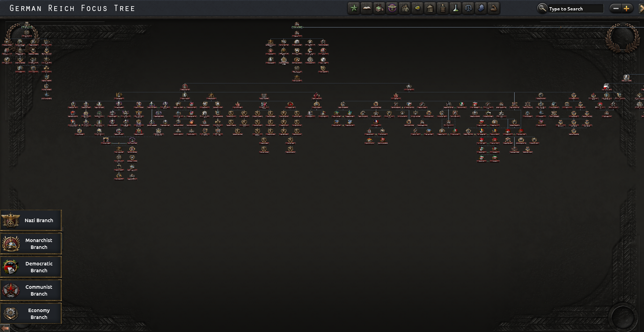
Task: Focus the Type to Search field
Action: pyautogui.click(x=575, y=9)
